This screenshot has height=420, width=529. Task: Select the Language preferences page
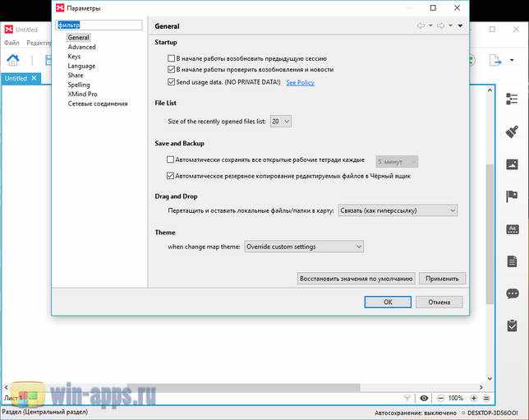click(x=81, y=66)
